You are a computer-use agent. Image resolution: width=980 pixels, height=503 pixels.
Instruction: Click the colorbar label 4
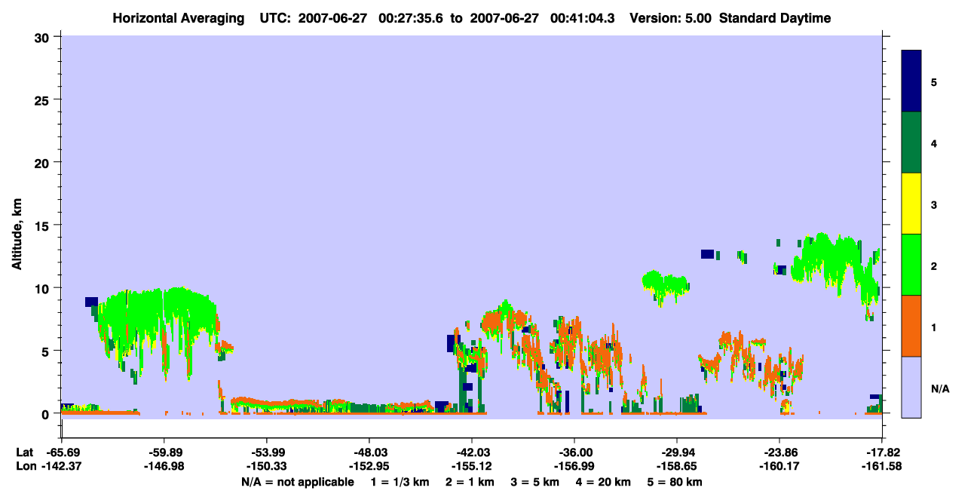(x=933, y=143)
